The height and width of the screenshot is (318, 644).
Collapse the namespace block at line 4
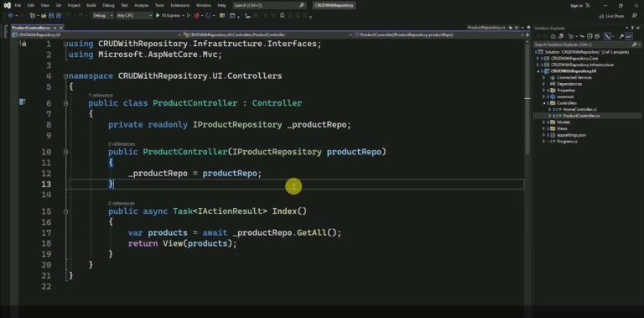65,76
